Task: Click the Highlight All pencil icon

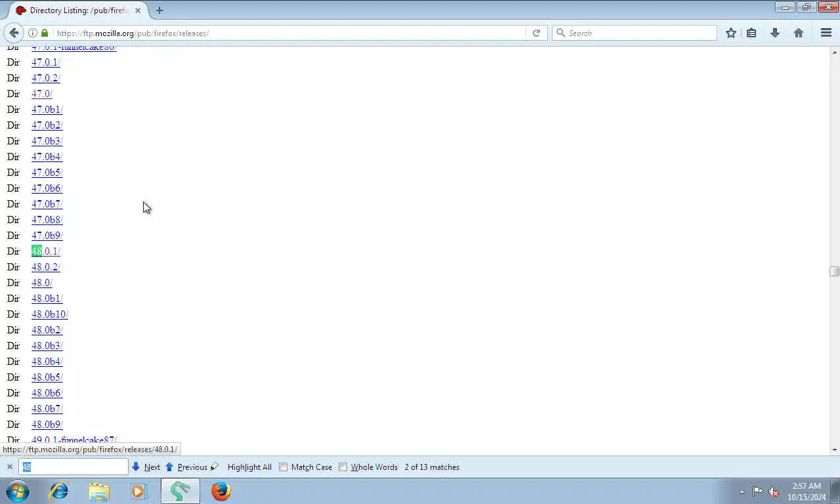Action: click(215, 467)
